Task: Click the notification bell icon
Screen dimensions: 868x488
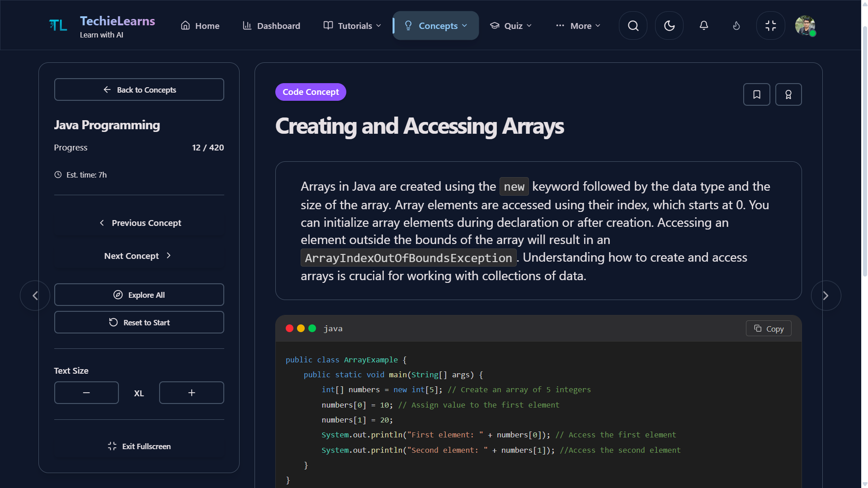Action: [x=703, y=25]
